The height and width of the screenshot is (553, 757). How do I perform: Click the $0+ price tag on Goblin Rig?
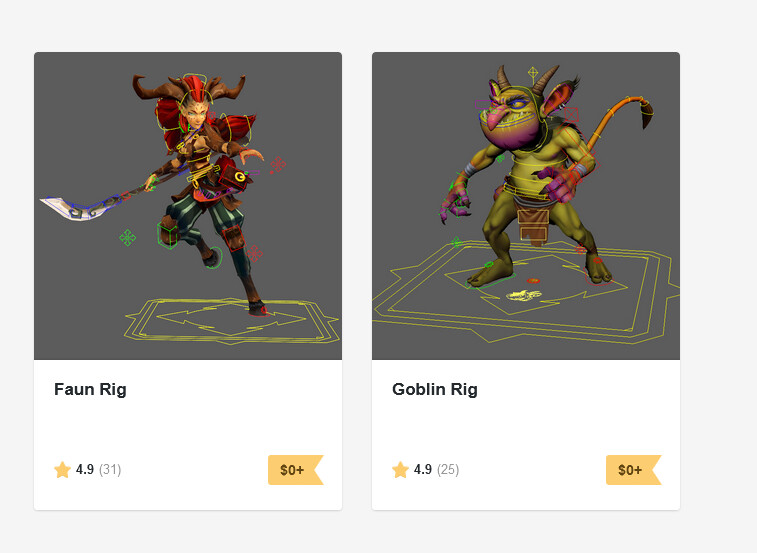(633, 470)
